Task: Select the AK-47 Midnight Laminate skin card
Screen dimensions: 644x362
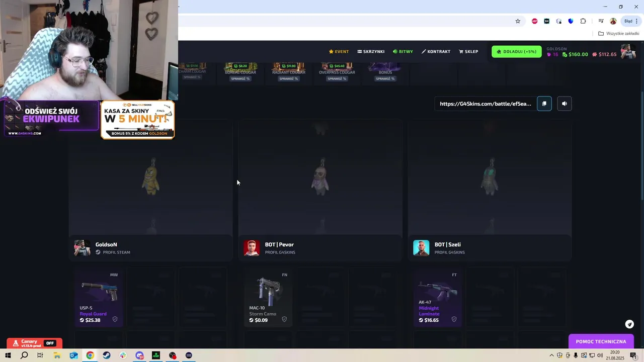Action: [x=438, y=298]
